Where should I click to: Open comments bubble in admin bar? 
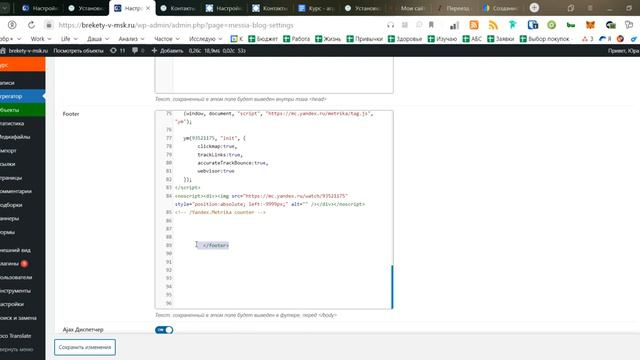[x=138, y=51]
